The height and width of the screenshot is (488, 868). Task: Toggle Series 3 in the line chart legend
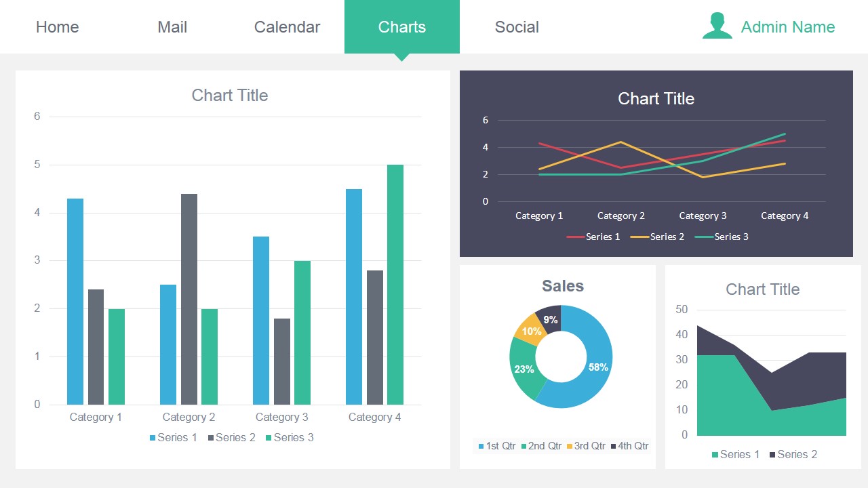coord(705,237)
